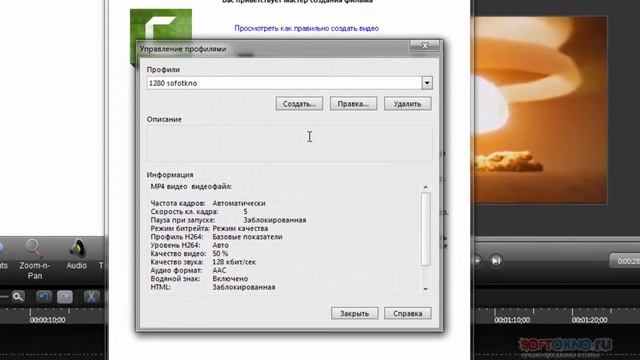Select the 'Качество звука: 128 кбит/сек' line
This screenshot has height=360, width=640.
click(203, 262)
